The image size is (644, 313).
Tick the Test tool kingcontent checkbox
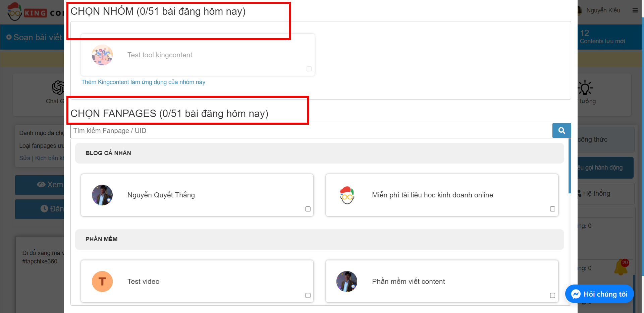309,69
